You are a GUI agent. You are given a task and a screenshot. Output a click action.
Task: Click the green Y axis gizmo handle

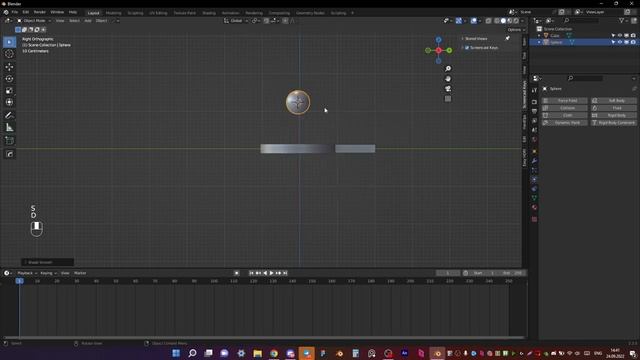(449, 50)
